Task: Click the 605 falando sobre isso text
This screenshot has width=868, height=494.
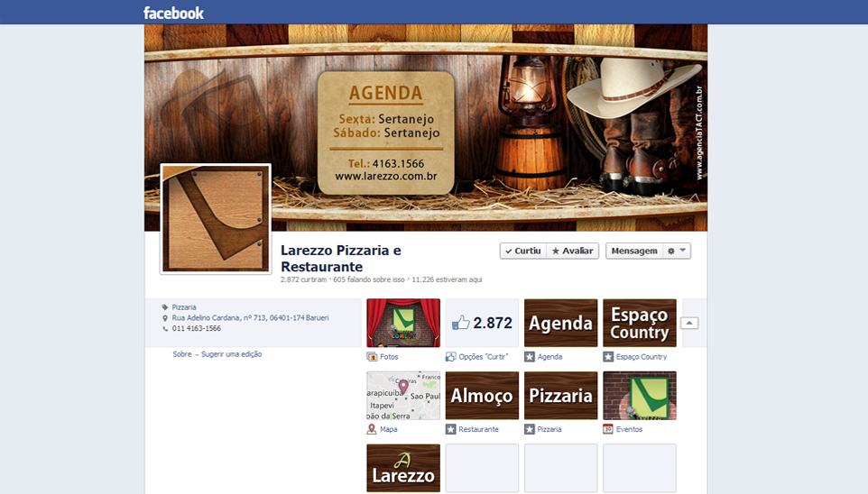Action: coord(369,279)
